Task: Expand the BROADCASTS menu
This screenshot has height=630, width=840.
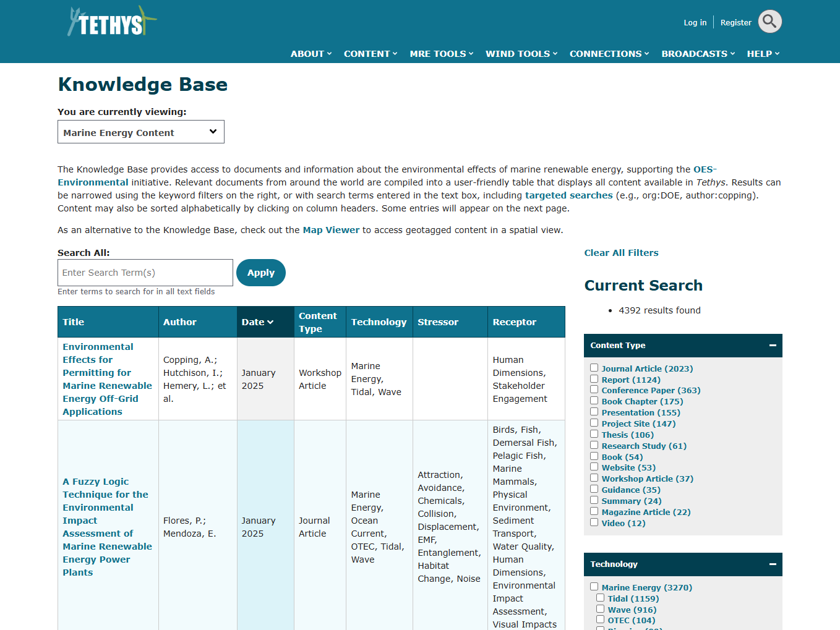Action: point(698,54)
